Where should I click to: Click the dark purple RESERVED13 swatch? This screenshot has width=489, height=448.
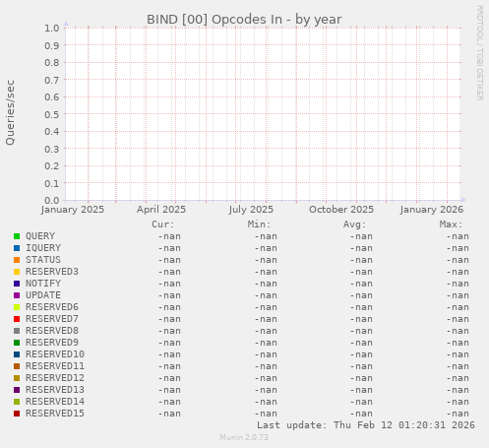point(17,390)
